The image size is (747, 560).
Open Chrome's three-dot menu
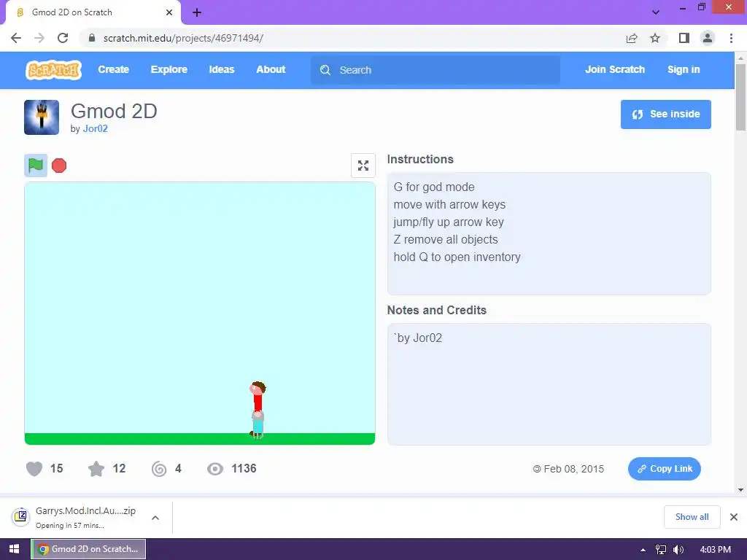click(731, 38)
